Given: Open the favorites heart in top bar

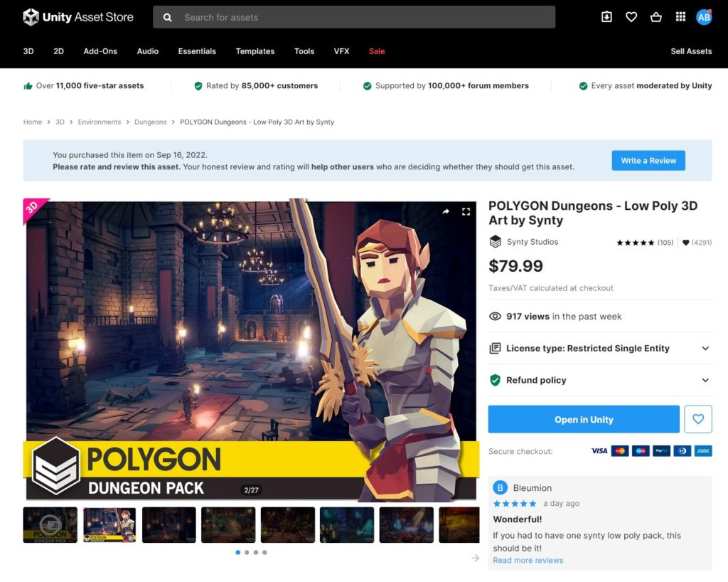Looking at the screenshot, I should tap(631, 17).
